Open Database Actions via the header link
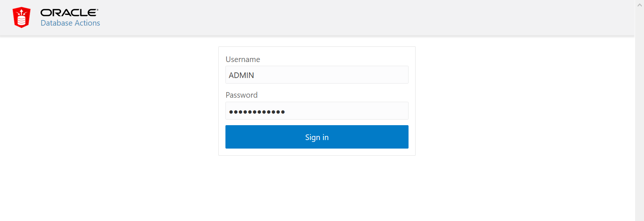The image size is (644, 221). click(x=70, y=23)
